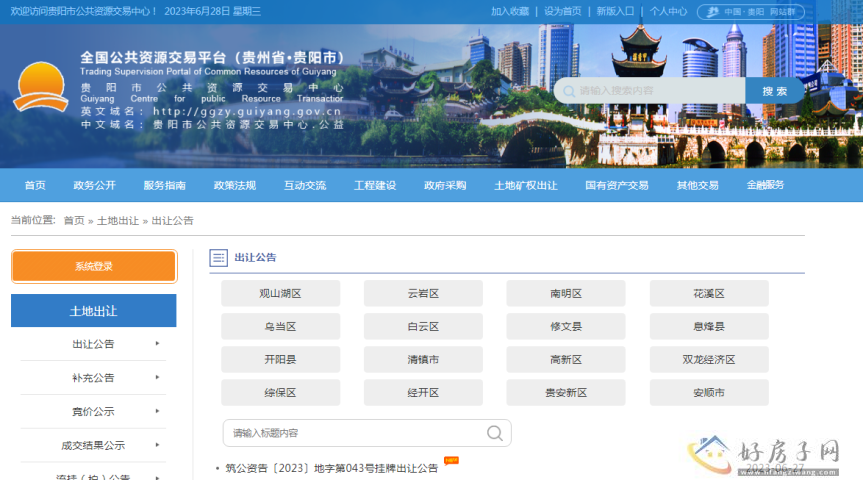This screenshot has height=480, width=863.
Task: Filter by 经开区
Action: [423, 392]
